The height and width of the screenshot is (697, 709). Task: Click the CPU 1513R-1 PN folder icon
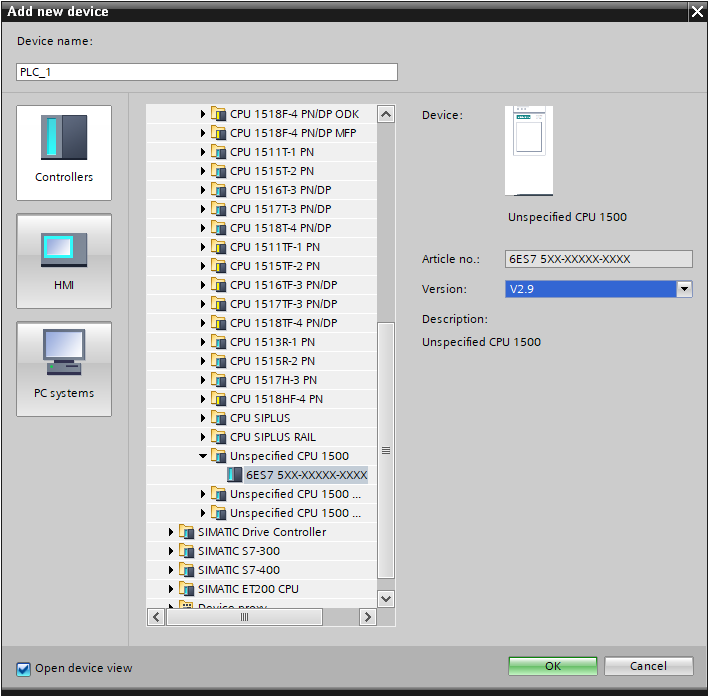point(218,341)
